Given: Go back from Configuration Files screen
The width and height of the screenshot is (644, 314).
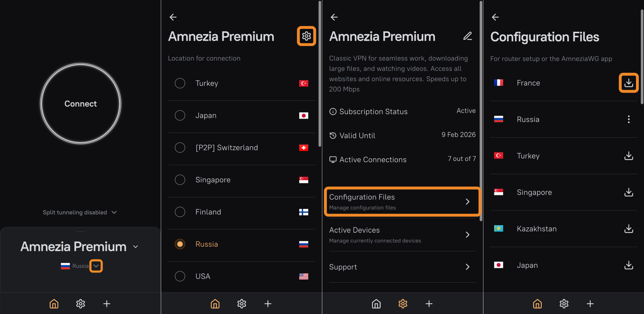Looking at the screenshot, I should [495, 17].
